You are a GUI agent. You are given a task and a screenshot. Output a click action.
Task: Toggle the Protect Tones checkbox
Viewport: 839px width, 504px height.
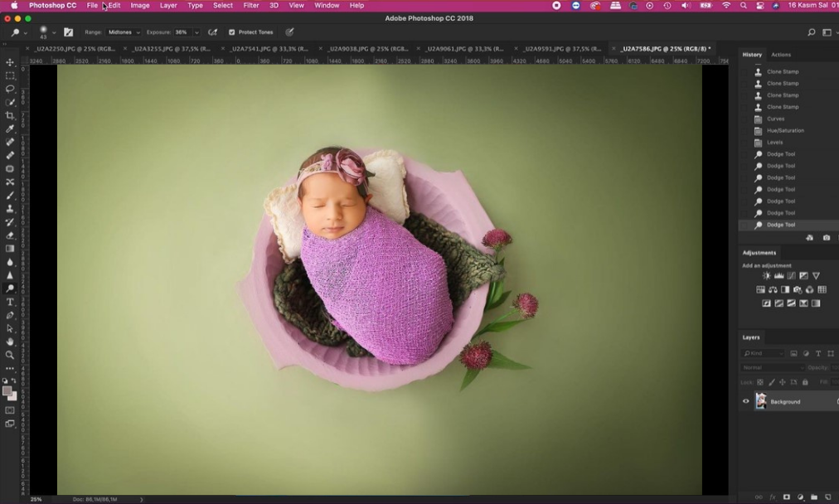pos(231,32)
